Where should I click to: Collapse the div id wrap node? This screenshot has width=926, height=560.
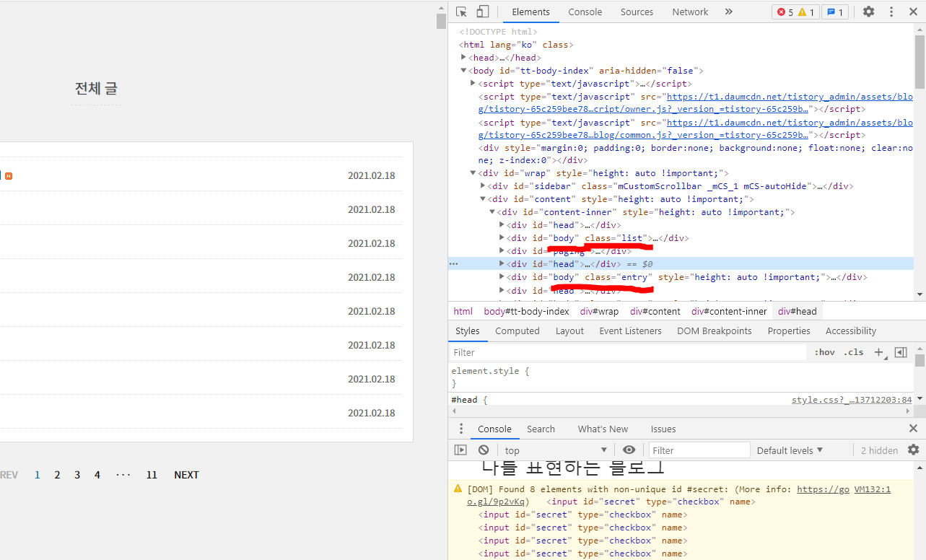click(x=473, y=173)
